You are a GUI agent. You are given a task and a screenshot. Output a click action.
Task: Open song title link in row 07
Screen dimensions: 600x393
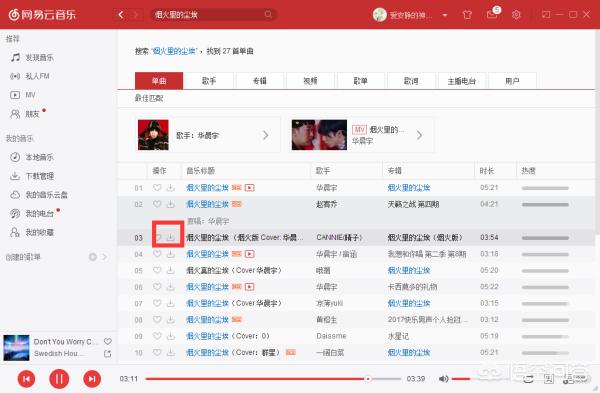(x=207, y=303)
